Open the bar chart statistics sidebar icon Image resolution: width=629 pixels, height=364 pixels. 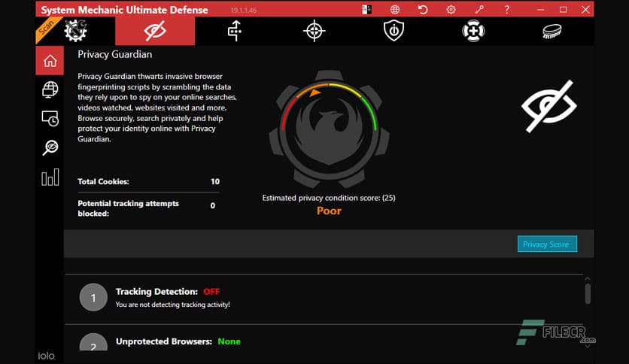(50, 177)
